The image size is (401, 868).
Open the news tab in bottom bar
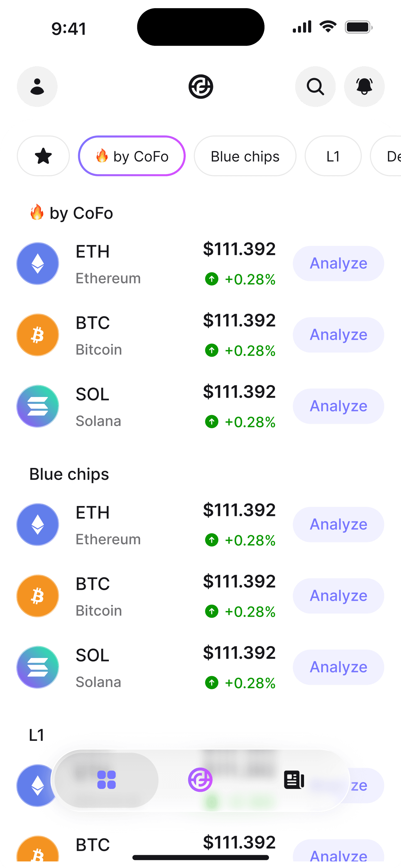(294, 780)
